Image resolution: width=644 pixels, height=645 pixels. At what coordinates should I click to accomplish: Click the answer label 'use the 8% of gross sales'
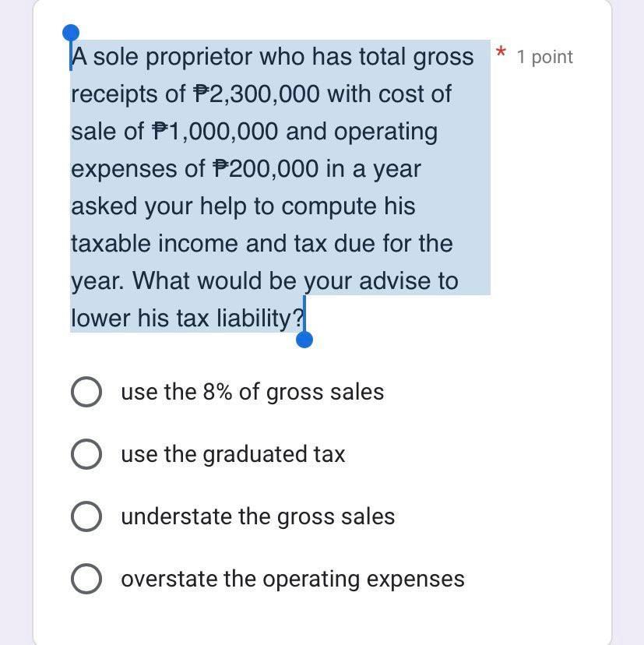(x=253, y=392)
